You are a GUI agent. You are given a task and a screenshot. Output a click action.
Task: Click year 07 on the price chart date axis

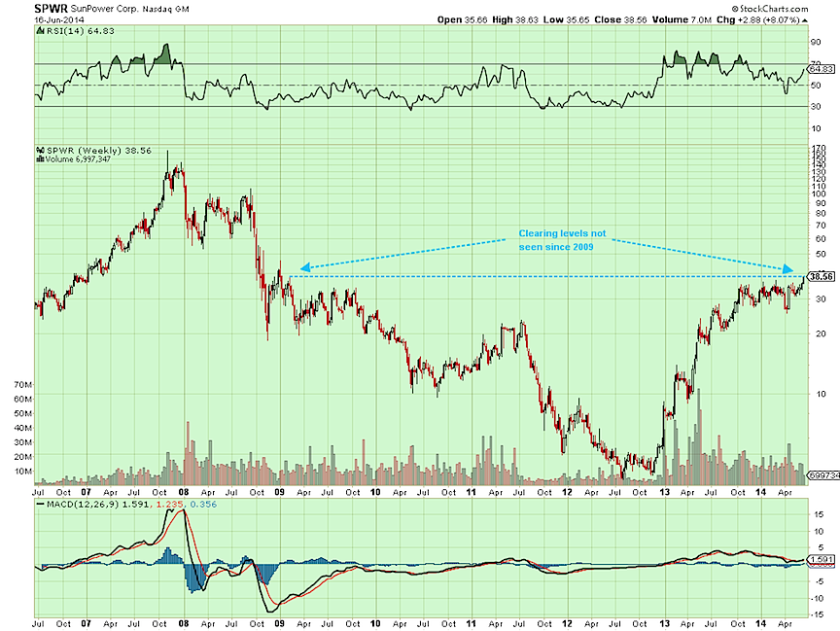[86, 492]
